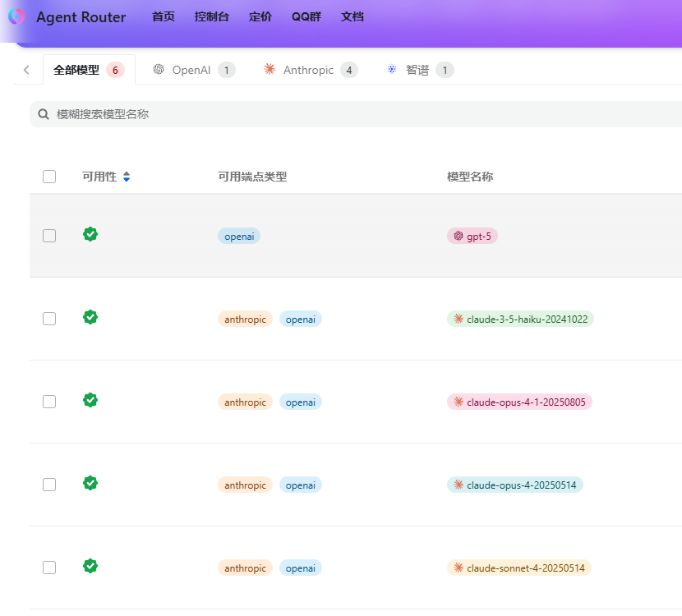Click the Anthropic count badge 4
The height and width of the screenshot is (616, 682).
coord(349,70)
